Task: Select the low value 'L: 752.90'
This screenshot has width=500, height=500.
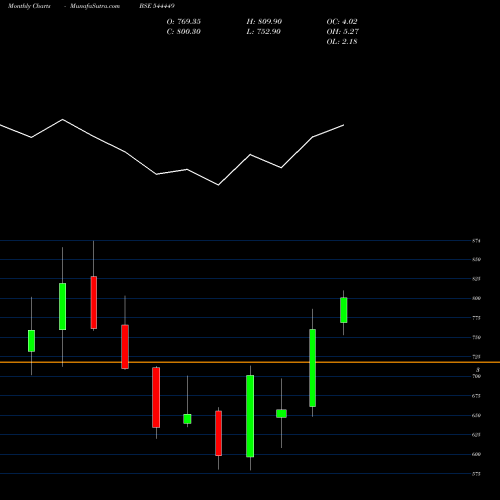Action: [264, 31]
